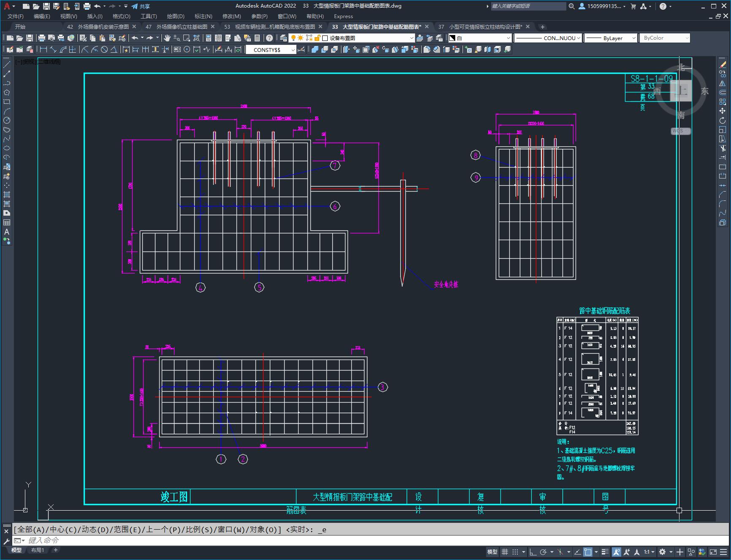
Task: Expand the ByColor plot style dropdown
Action: [665, 38]
